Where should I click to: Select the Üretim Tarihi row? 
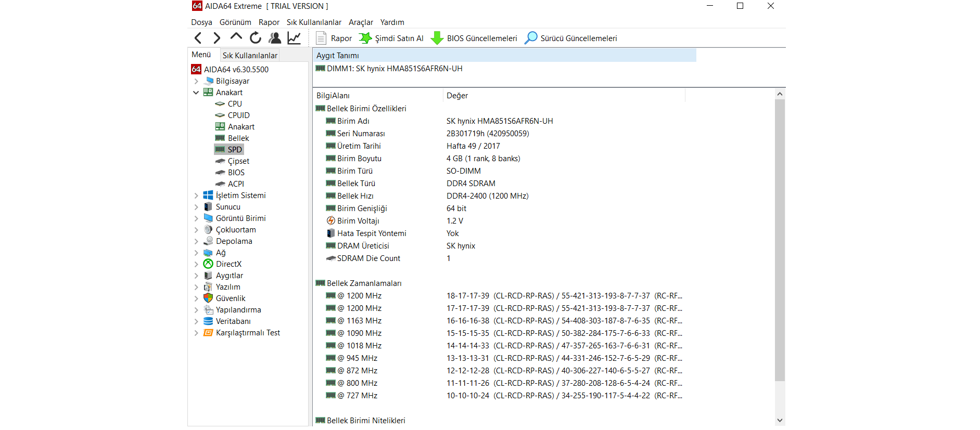500,146
